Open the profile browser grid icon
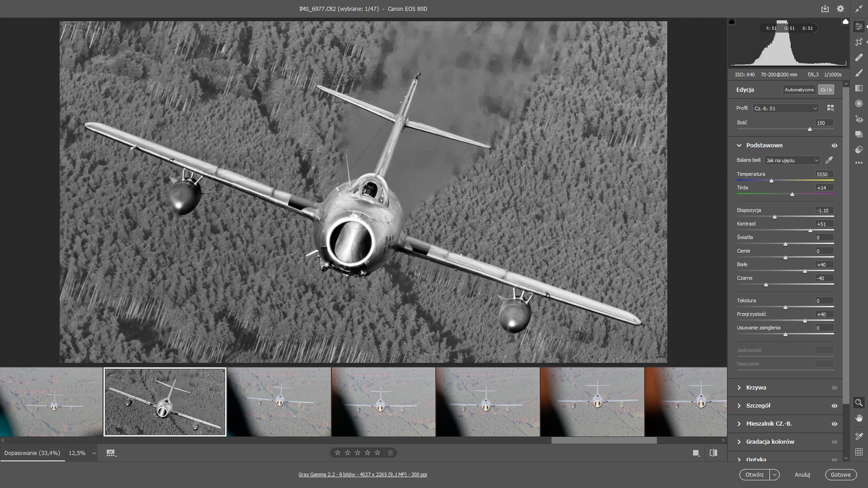Screen dimensions: 868x488 [x=830, y=108]
